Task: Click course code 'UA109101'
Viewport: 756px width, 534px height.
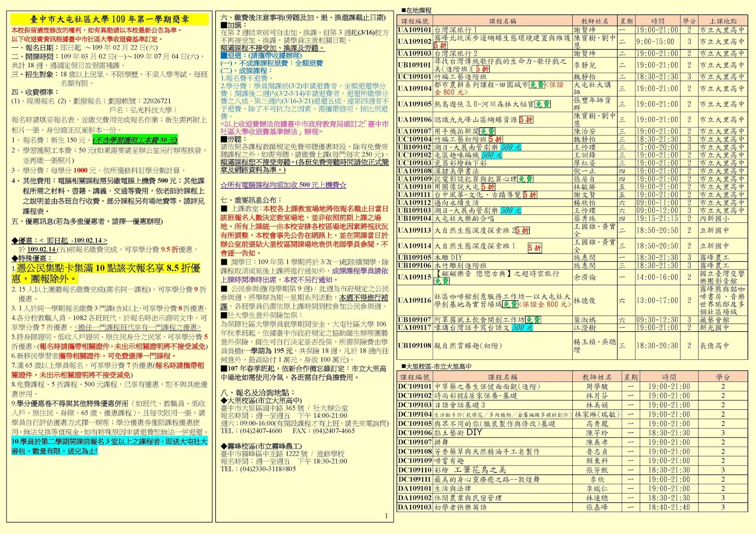Action: [414, 30]
